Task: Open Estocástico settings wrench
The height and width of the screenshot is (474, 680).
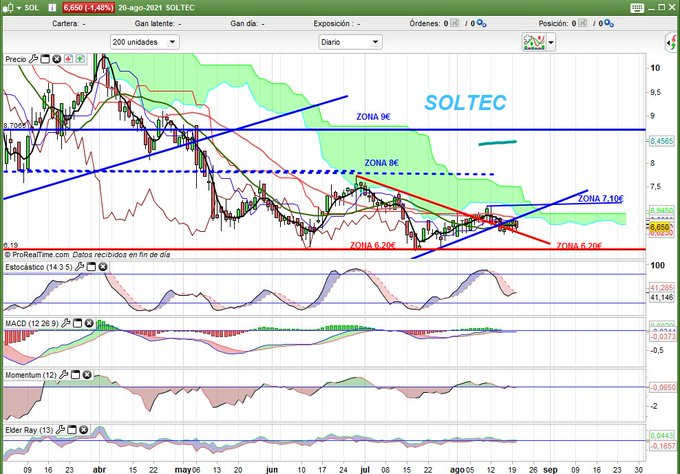Action: 79,267
